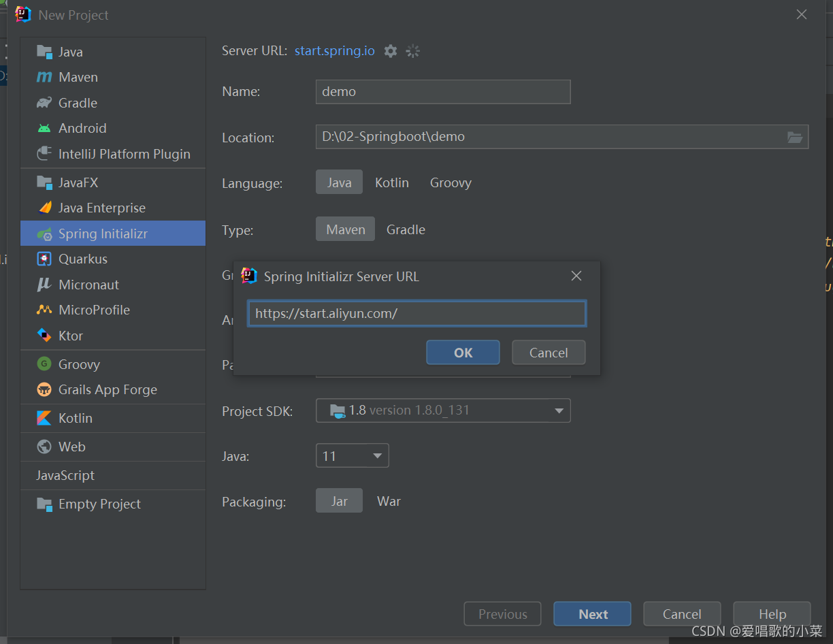Viewport: 833px width, 644px height.
Task: Close the New Project window
Action: [x=802, y=14]
